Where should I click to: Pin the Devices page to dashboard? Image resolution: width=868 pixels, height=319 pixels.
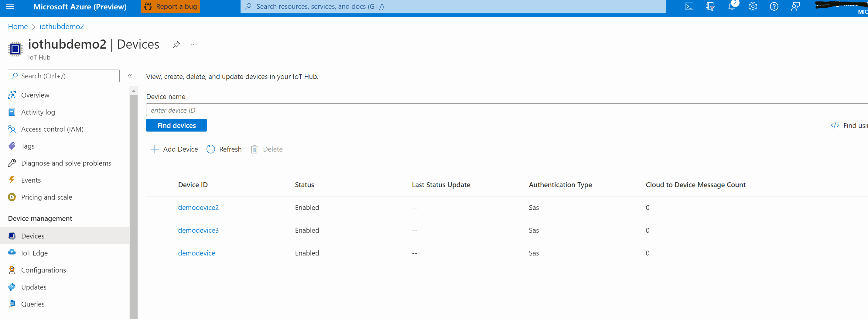(x=176, y=45)
